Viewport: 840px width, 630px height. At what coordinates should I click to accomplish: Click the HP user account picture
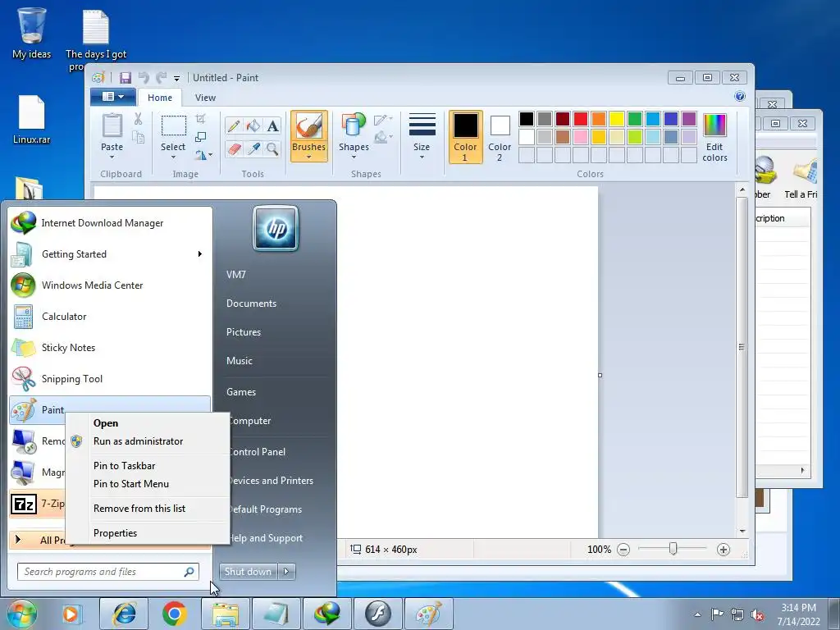pos(276,228)
